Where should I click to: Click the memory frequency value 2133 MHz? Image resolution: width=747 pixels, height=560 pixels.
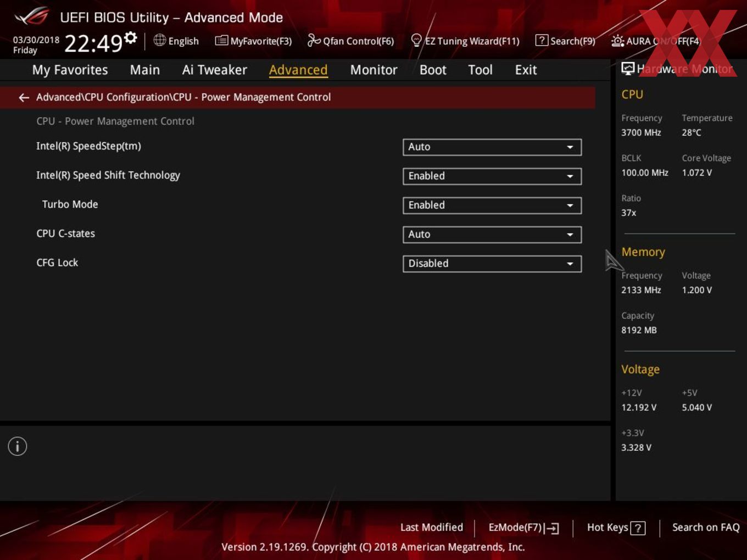click(641, 290)
